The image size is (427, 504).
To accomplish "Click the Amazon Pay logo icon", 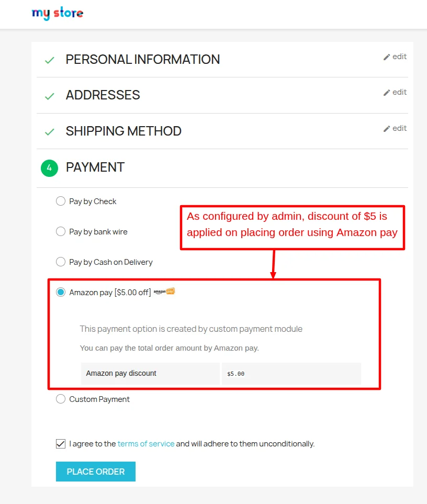I will tap(165, 291).
